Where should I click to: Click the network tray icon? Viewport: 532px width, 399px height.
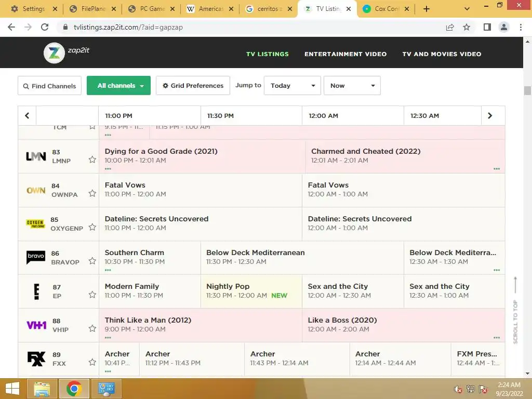tap(471, 389)
